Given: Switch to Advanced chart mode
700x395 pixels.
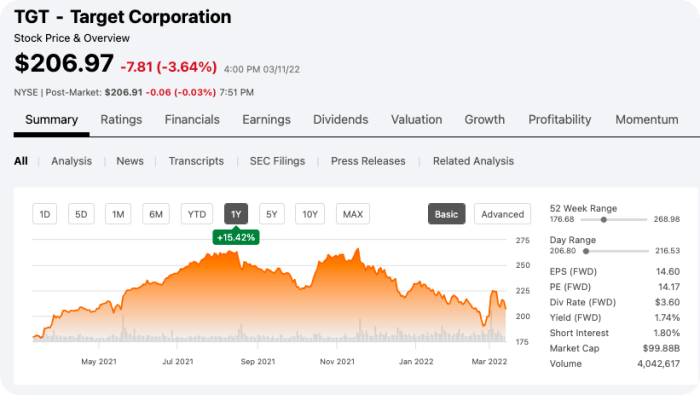Looking at the screenshot, I should 502,214.
